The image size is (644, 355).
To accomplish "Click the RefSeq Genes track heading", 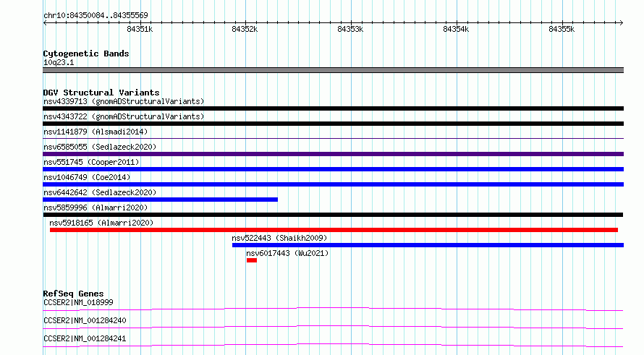I will coord(73,294).
